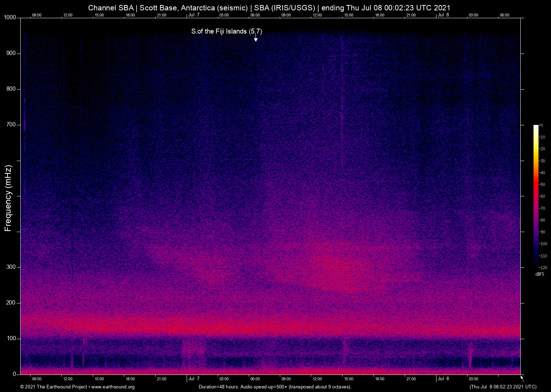Click the '+0' color scale label
The width and height of the screenshot is (551, 392).
point(541,125)
